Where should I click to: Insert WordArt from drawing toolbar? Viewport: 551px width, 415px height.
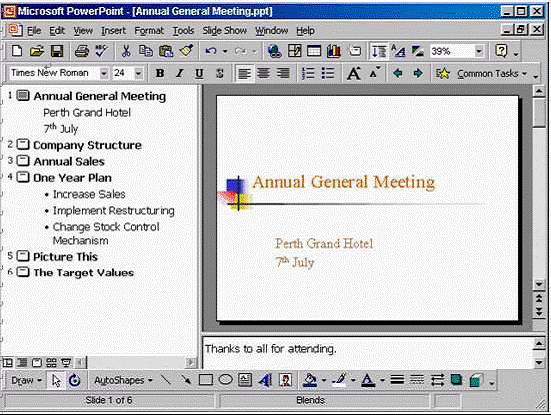265,380
